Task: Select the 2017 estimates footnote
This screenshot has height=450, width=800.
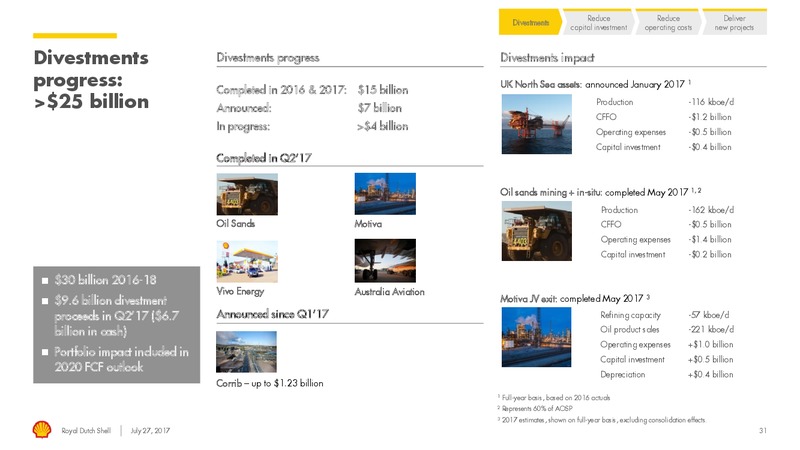Action: (602, 420)
